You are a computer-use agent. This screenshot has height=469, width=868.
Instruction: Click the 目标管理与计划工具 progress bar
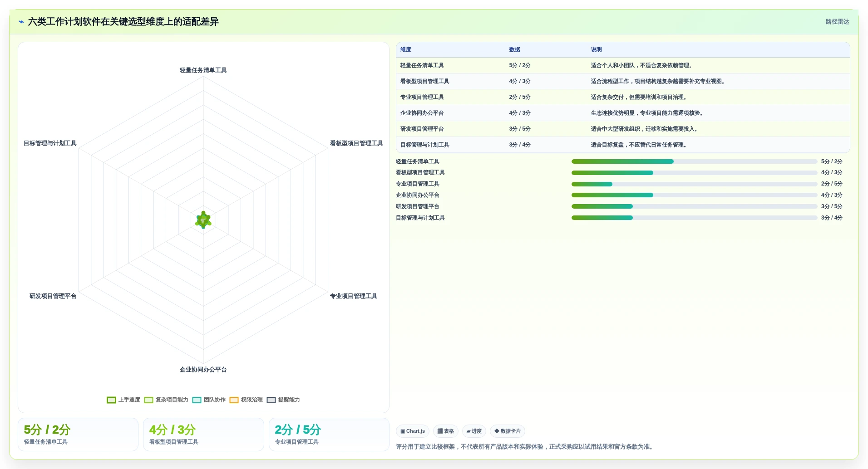click(694, 218)
